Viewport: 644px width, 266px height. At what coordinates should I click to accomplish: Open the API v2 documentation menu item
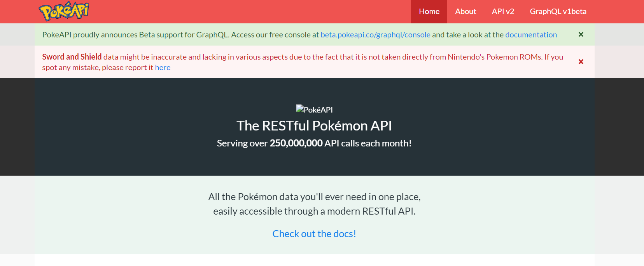(x=503, y=12)
